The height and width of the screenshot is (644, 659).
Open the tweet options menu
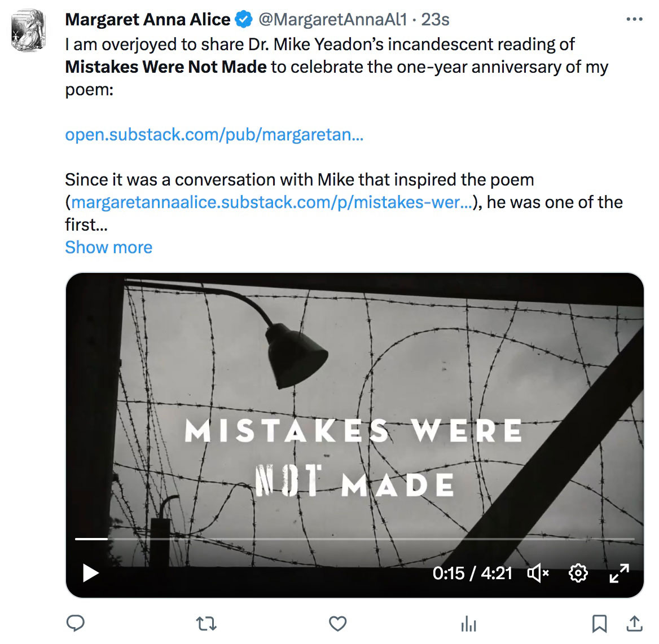coord(635,19)
